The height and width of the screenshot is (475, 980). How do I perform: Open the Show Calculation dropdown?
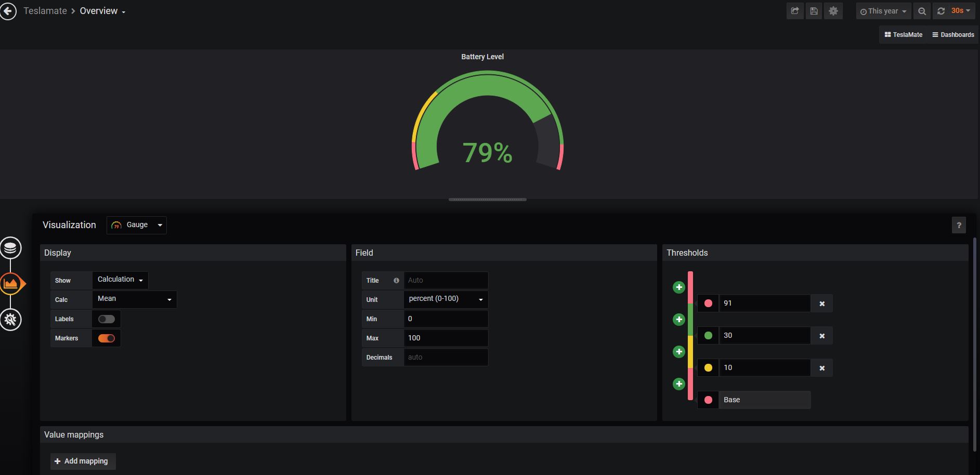[120, 280]
